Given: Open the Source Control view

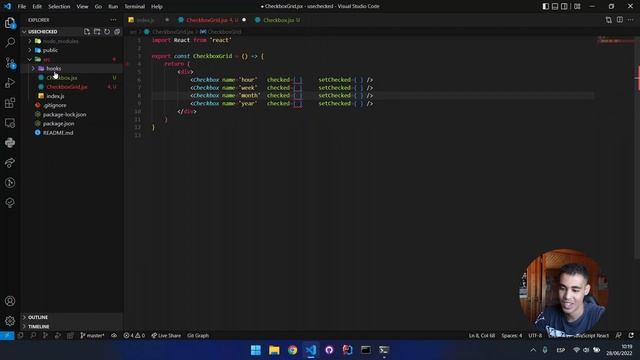Looking at the screenshot, I should point(10,63).
